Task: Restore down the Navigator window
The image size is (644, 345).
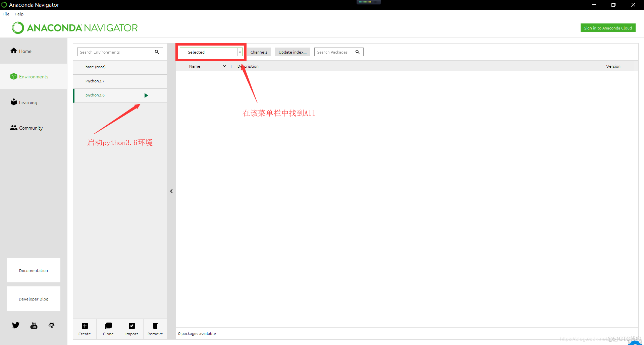Action: click(x=613, y=5)
